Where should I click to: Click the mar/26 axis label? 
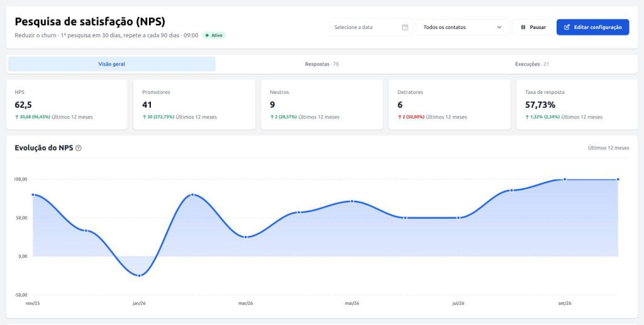[246, 303]
